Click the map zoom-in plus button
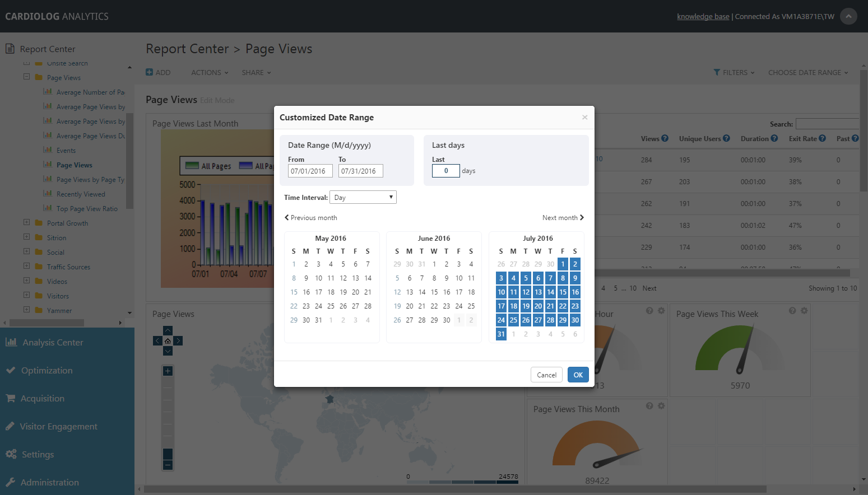 (168, 371)
